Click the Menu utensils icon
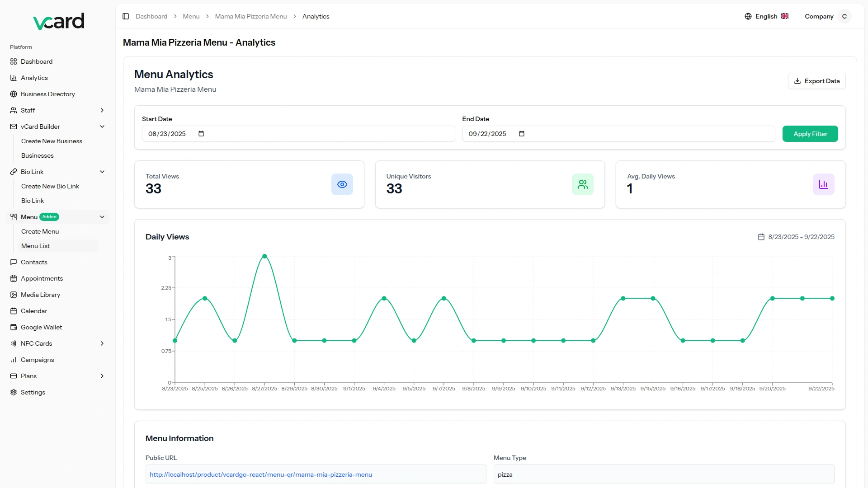 click(x=14, y=217)
